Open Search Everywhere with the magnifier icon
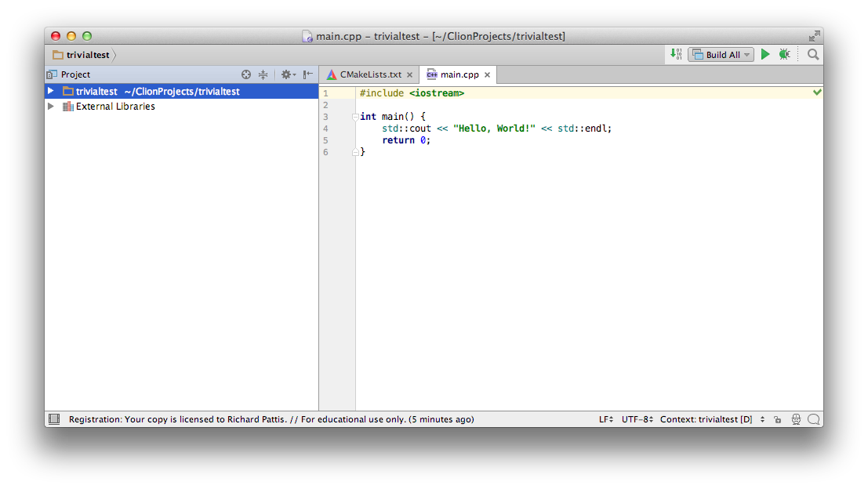Screen dimensions: 868x489 pyautogui.click(x=812, y=54)
